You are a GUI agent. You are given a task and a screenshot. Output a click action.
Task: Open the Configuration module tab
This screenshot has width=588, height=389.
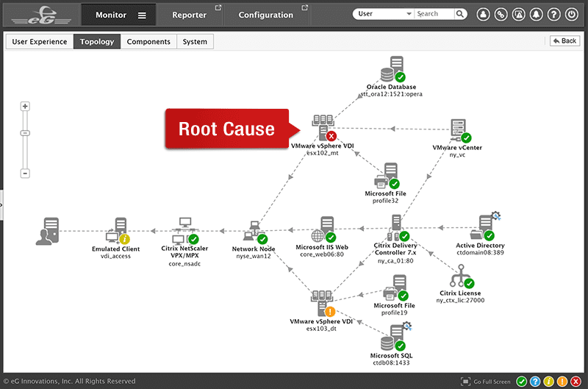pos(266,15)
